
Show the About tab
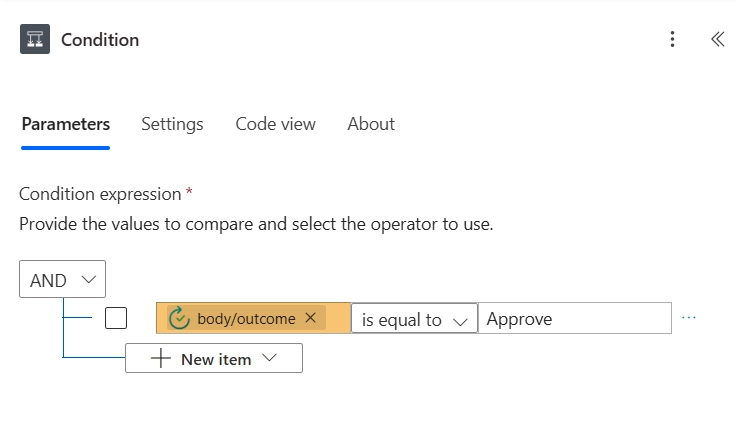371,124
